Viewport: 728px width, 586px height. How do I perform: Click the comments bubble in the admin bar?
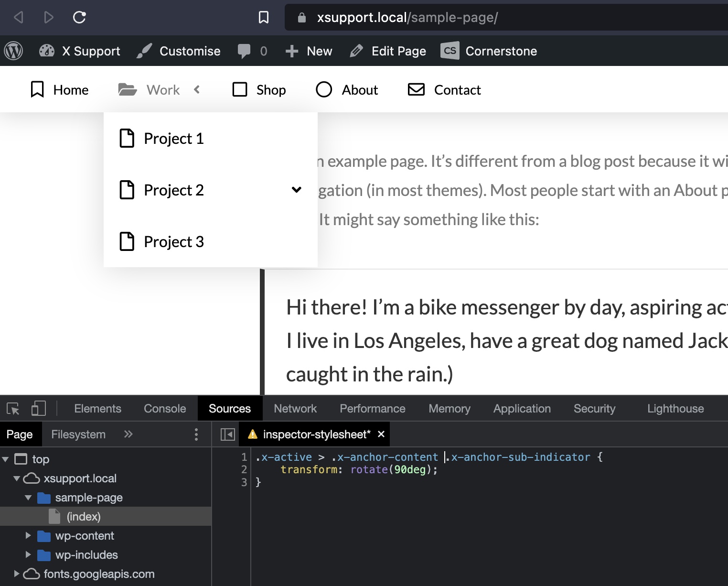(244, 51)
